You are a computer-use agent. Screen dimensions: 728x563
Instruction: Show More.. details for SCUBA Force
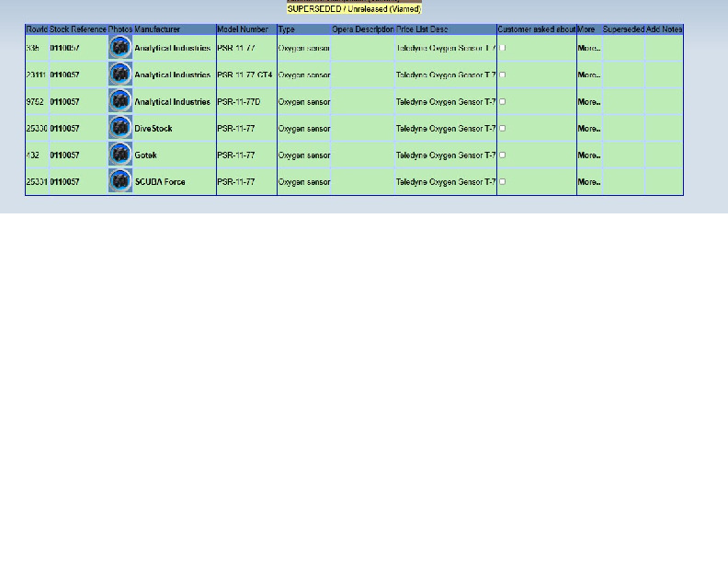coord(588,182)
